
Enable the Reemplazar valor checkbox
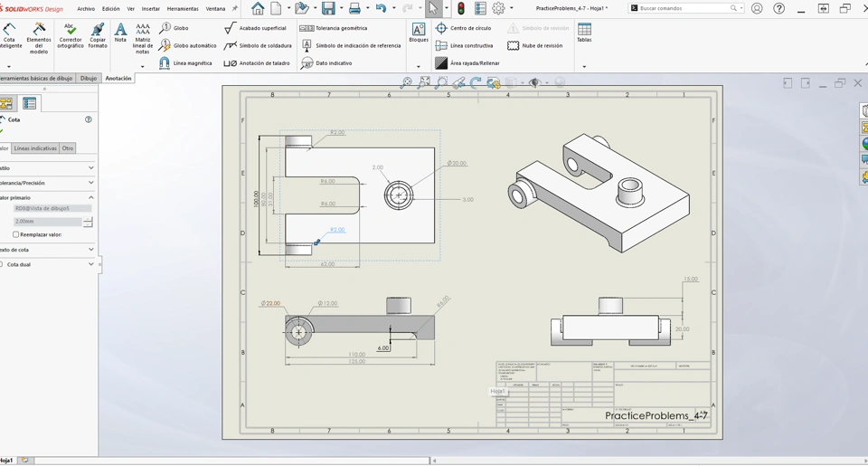16,234
